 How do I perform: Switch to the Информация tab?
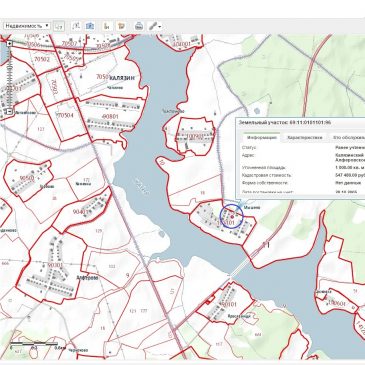click(262, 137)
